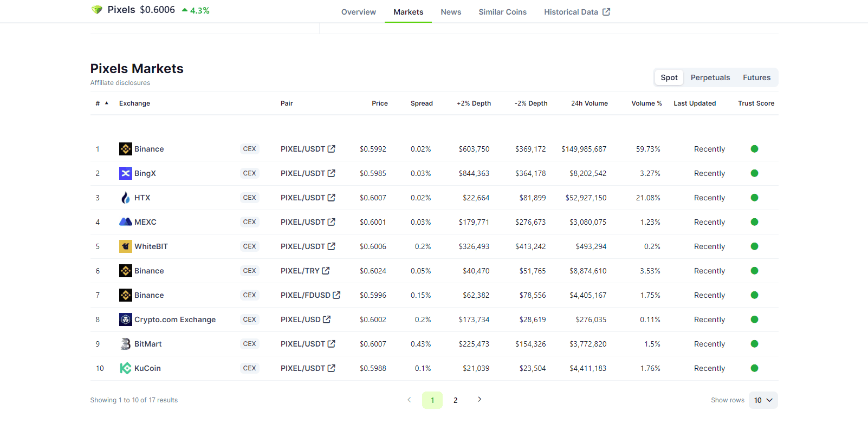Click the Crypto.com Exchange logo
Viewport: 868px width, 424px height.
coord(125,319)
